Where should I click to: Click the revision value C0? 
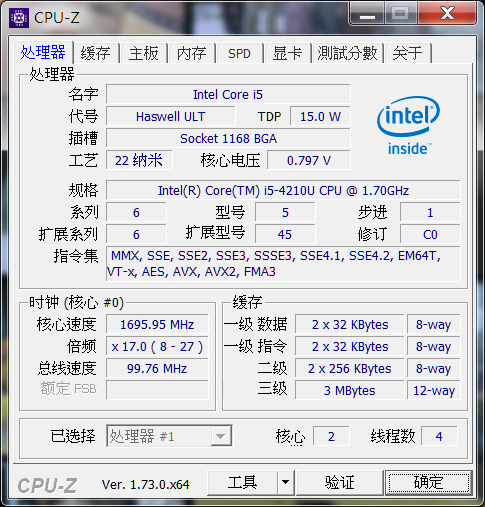430,234
